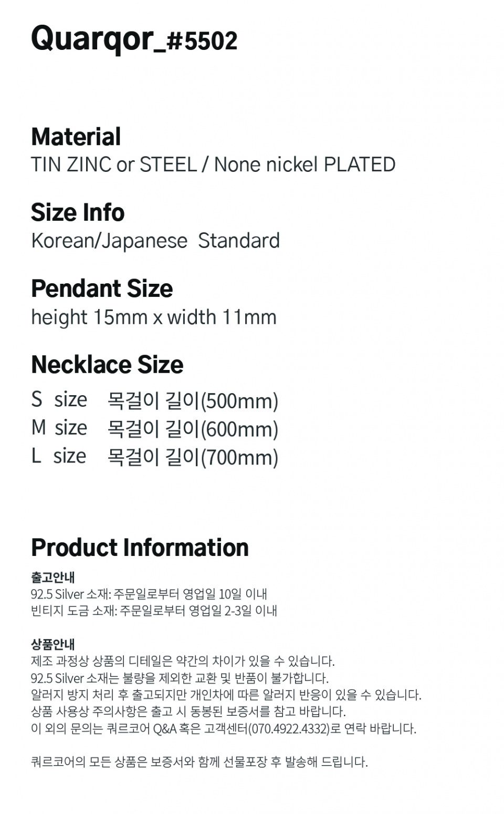
Task: Click the 상품안내 subheading
Action: pos(53,644)
